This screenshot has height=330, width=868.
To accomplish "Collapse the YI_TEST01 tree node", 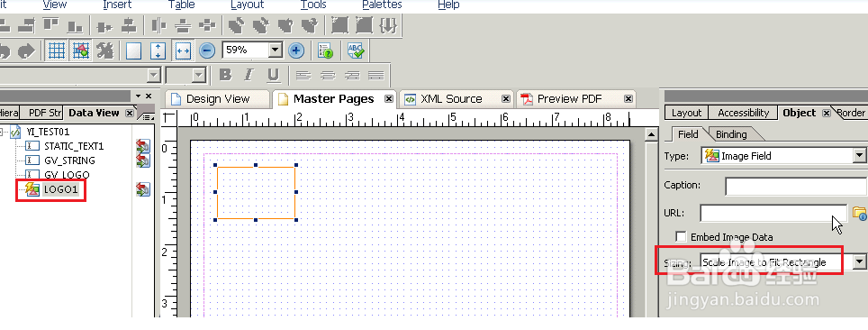I will [2, 132].
